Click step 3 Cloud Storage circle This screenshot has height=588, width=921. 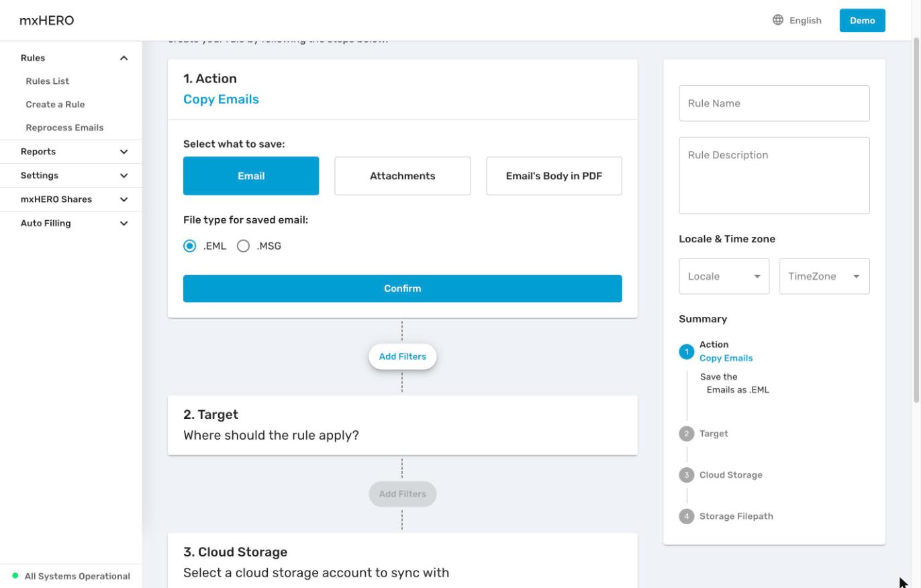(686, 475)
